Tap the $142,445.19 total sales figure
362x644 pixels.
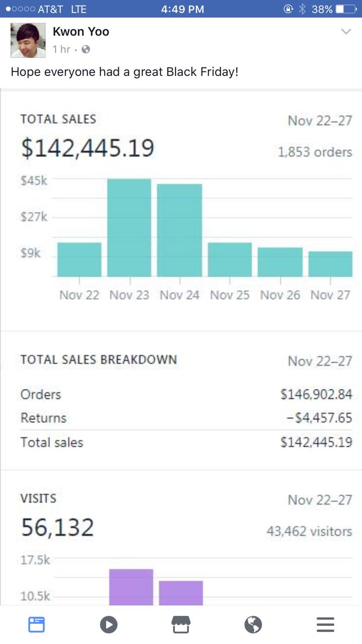coord(87,148)
